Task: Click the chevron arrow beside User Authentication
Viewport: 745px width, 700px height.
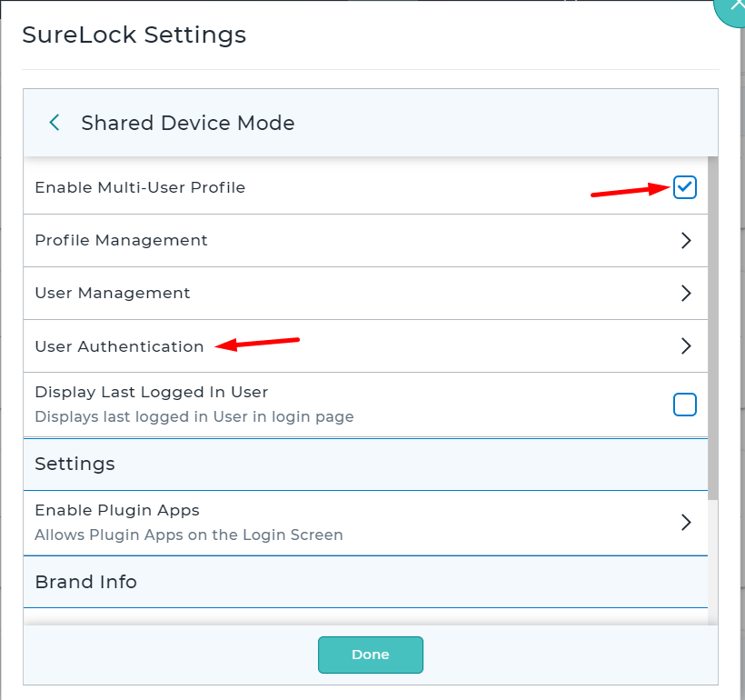Action: tap(686, 346)
